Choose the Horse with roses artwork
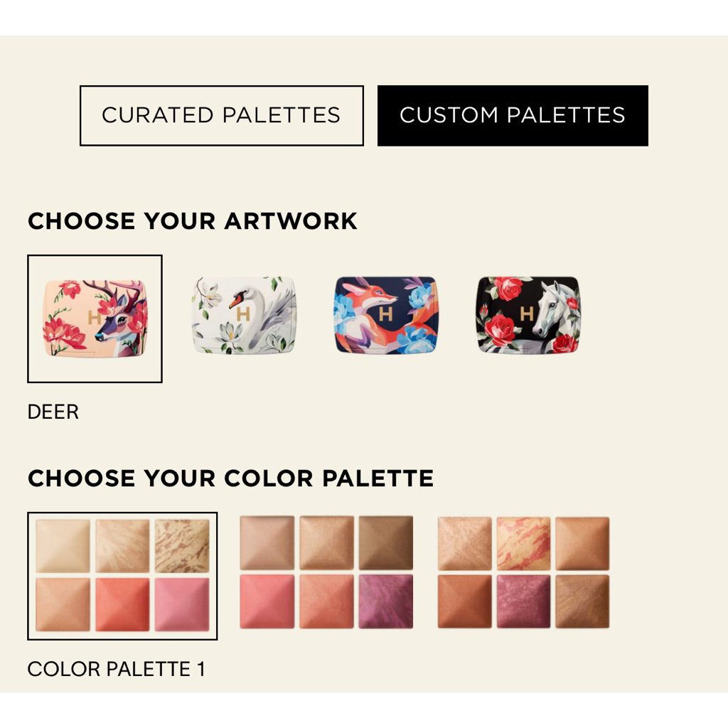Viewport: 728px width, 728px height. [528, 315]
